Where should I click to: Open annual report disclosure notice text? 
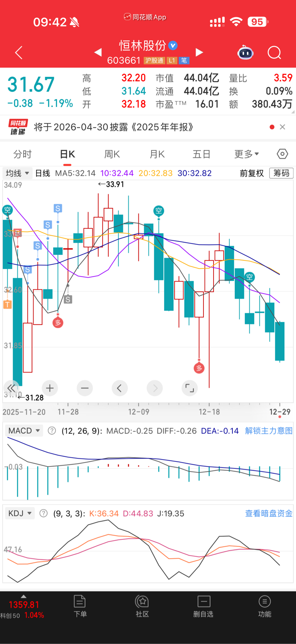pyautogui.click(x=114, y=127)
